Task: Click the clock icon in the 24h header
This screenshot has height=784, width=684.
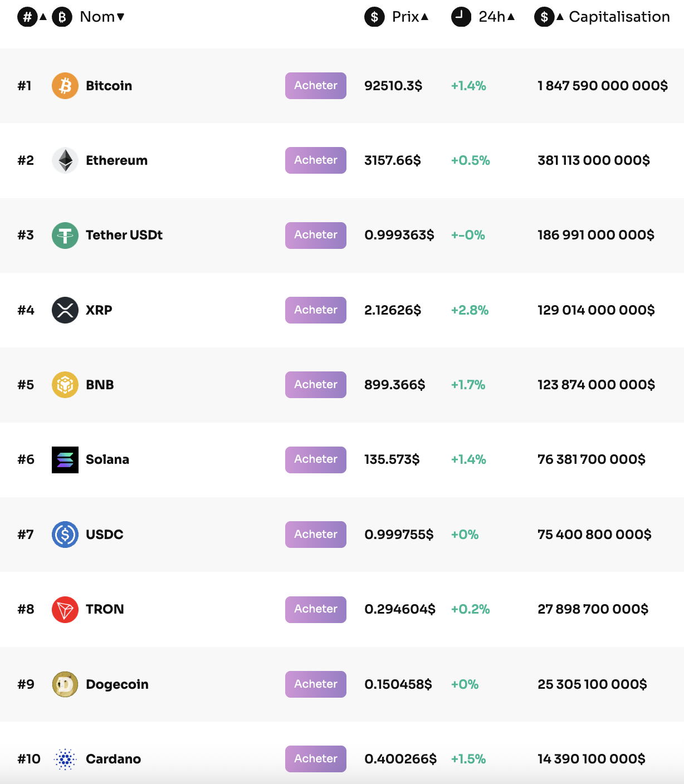Action: click(x=461, y=17)
